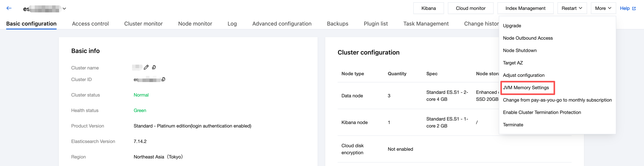Choose Node Shutdown menu entry
This screenshot has height=166, width=644.
click(520, 50)
